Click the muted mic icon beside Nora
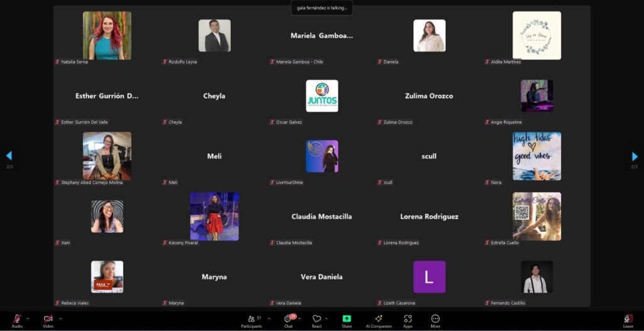Screen dimensions: 644x331 pyautogui.click(x=487, y=183)
